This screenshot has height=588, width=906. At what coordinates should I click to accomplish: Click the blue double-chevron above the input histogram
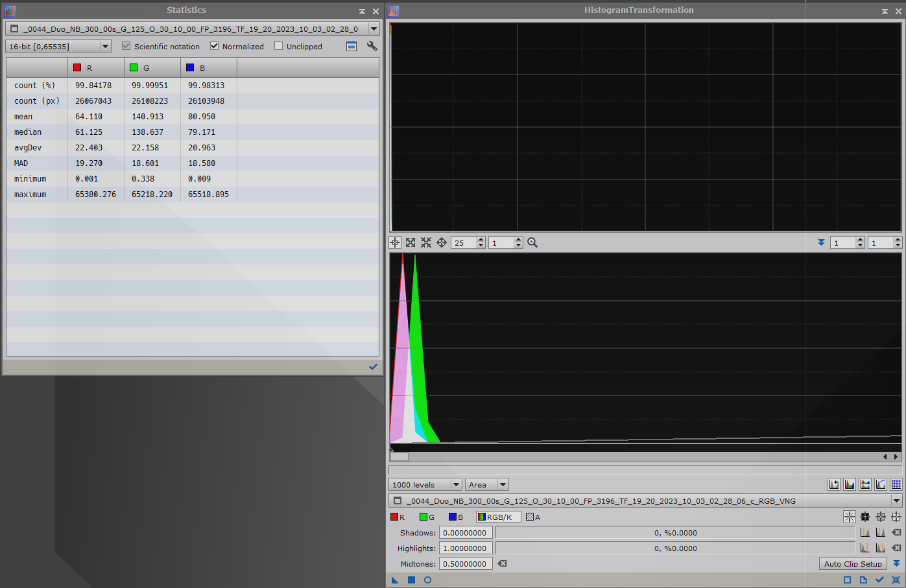pyautogui.click(x=821, y=242)
